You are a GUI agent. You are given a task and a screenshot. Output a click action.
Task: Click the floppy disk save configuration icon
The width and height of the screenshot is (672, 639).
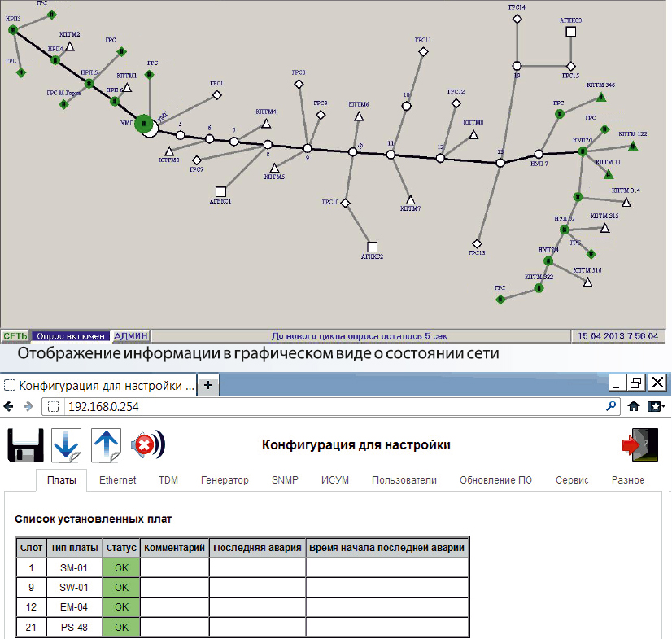26,445
